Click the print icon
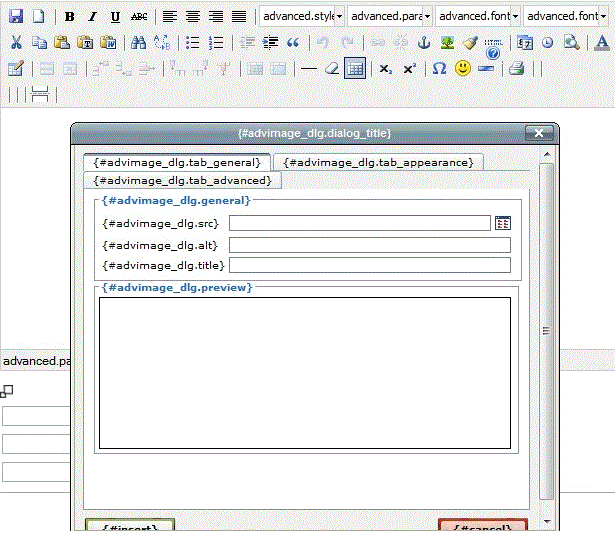This screenshot has height=545, width=615. pos(516,69)
